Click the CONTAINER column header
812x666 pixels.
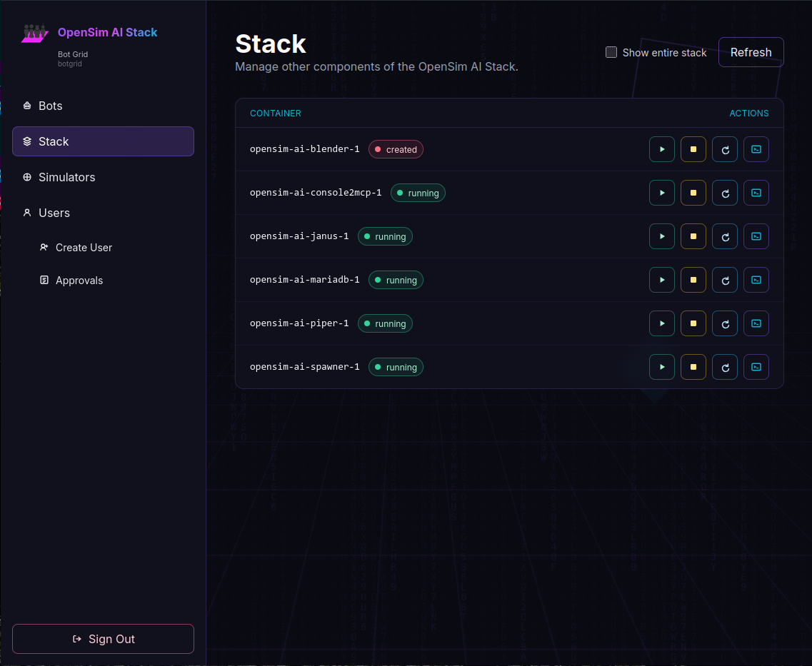tap(275, 113)
